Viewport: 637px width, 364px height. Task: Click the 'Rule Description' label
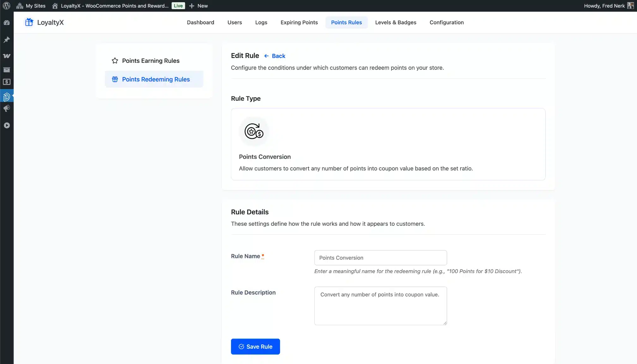click(253, 293)
